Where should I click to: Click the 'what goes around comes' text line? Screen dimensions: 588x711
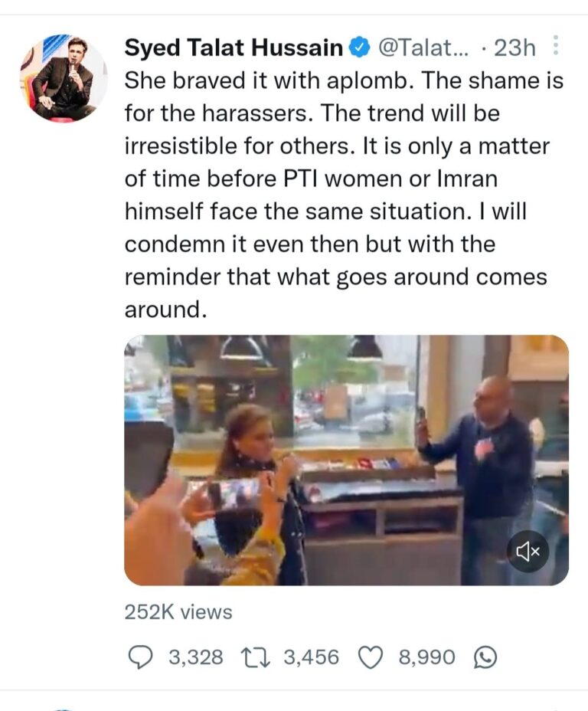tap(412, 277)
